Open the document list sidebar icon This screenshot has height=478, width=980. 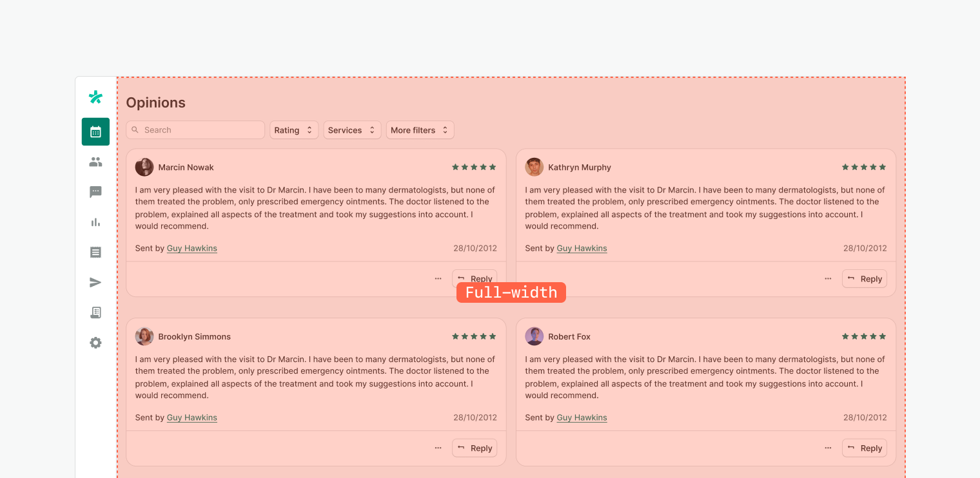[95, 252]
